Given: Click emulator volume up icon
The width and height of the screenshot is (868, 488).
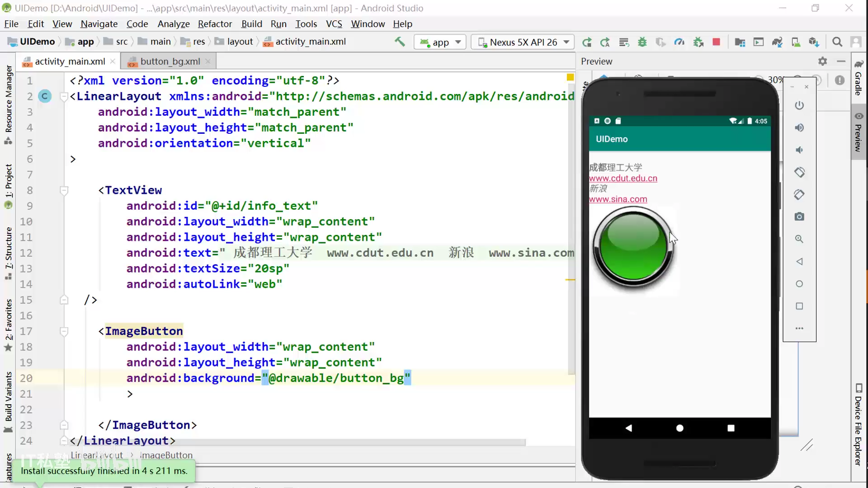Looking at the screenshot, I should 799,128.
